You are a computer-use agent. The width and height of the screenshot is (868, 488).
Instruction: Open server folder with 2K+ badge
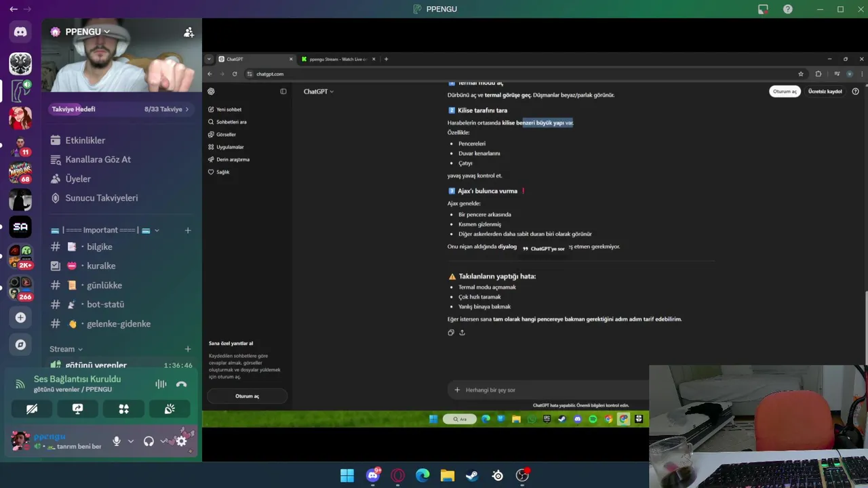click(x=20, y=257)
